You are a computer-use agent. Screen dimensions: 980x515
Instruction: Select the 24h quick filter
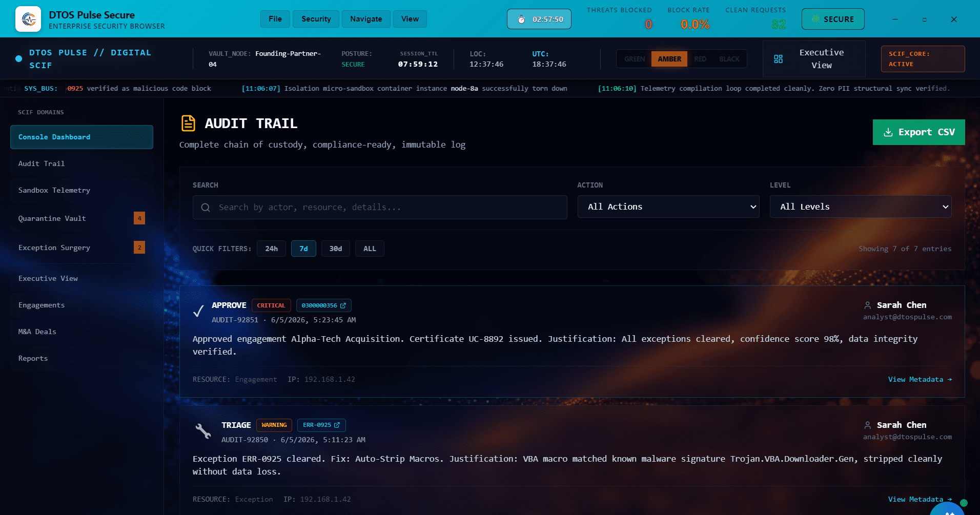[x=272, y=249]
